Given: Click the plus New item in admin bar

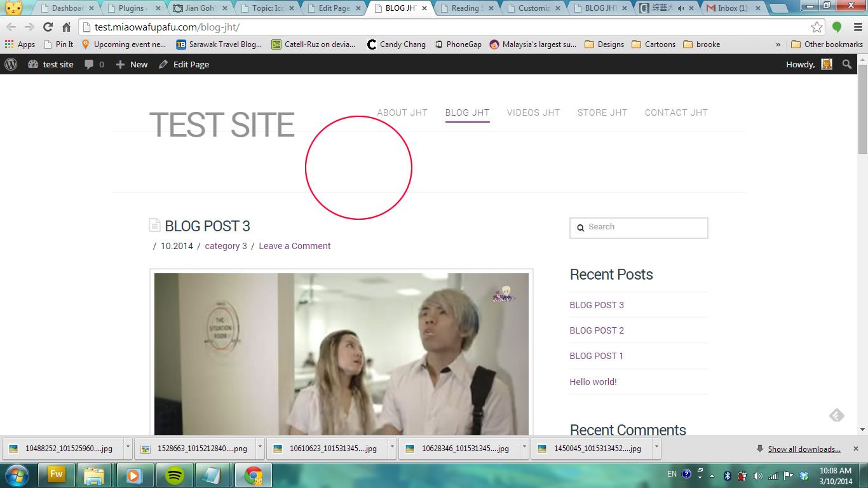Looking at the screenshot, I should [132, 64].
